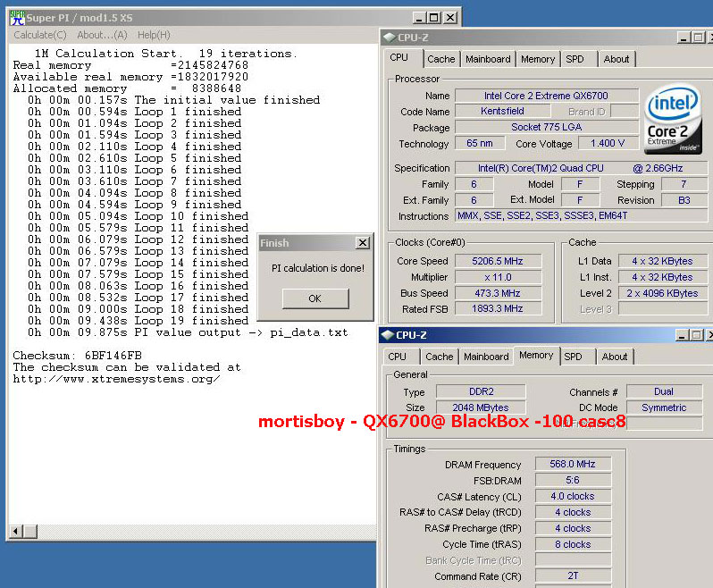Click the Instructions field listing MMX, SSE
This screenshot has width=713, height=588.
[x=581, y=215]
